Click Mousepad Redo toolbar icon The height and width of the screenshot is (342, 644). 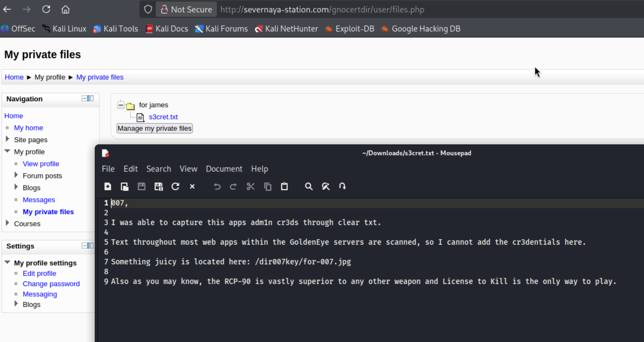[x=233, y=187]
